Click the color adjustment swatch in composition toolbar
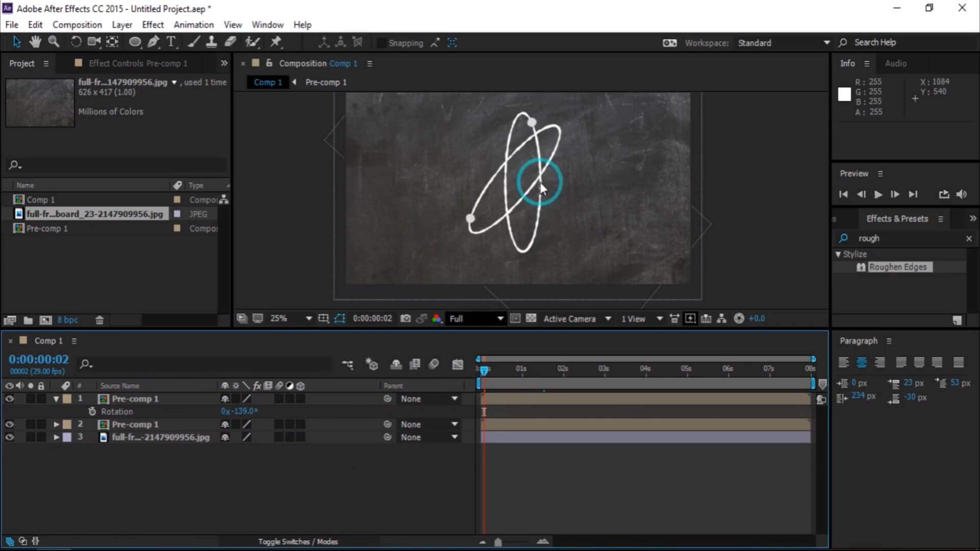980x551 pixels. pyautogui.click(x=437, y=318)
